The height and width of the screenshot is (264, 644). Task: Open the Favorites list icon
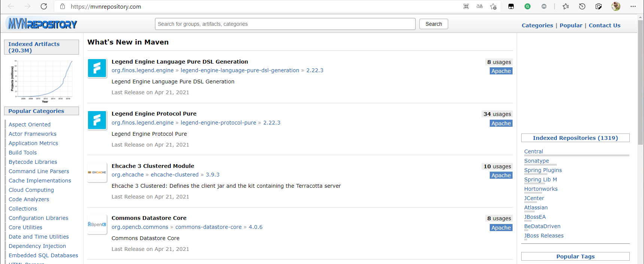(566, 6)
